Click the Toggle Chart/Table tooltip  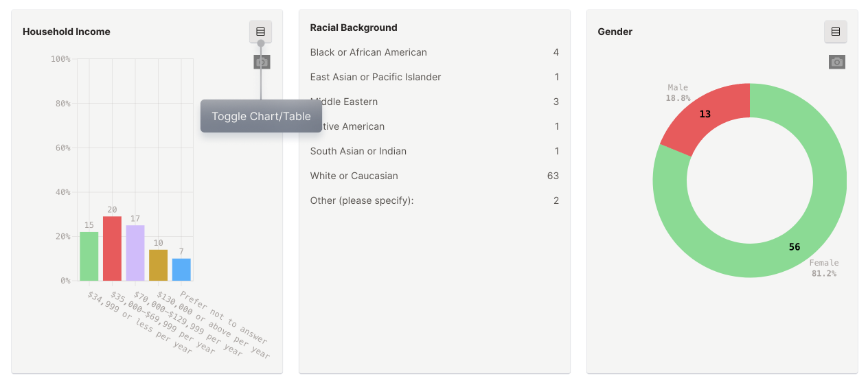click(261, 116)
